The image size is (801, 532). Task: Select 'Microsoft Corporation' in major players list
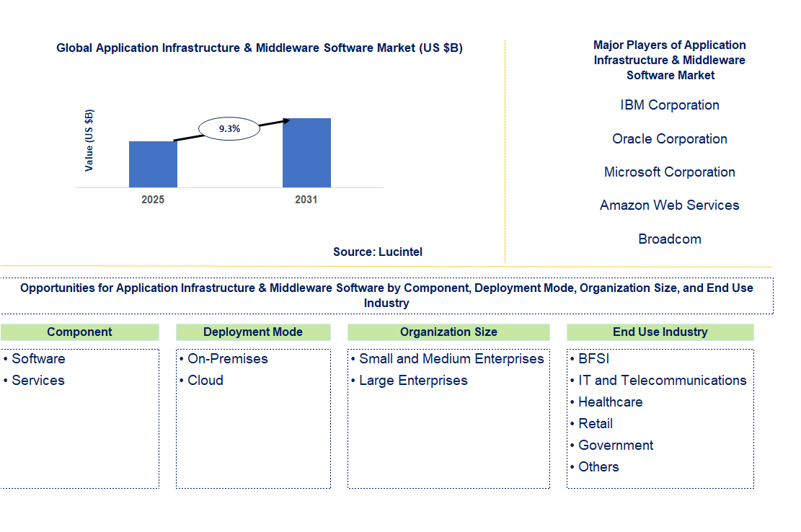click(670, 172)
